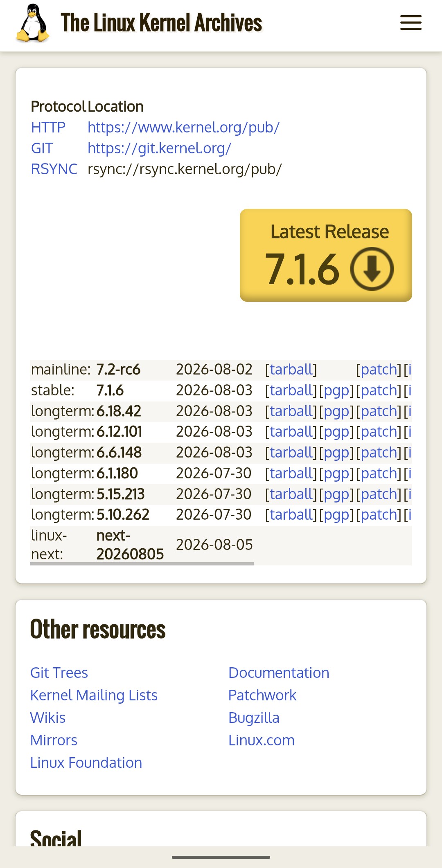The width and height of the screenshot is (442, 868).
Task: Visit https://www.kernel.org/pub/ link
Action: point(183,128)
